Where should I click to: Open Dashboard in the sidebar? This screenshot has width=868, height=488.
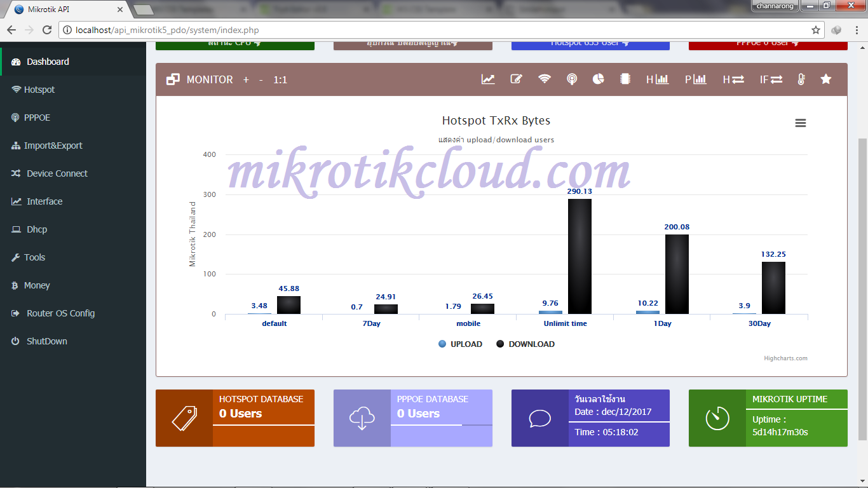point(73,62)
